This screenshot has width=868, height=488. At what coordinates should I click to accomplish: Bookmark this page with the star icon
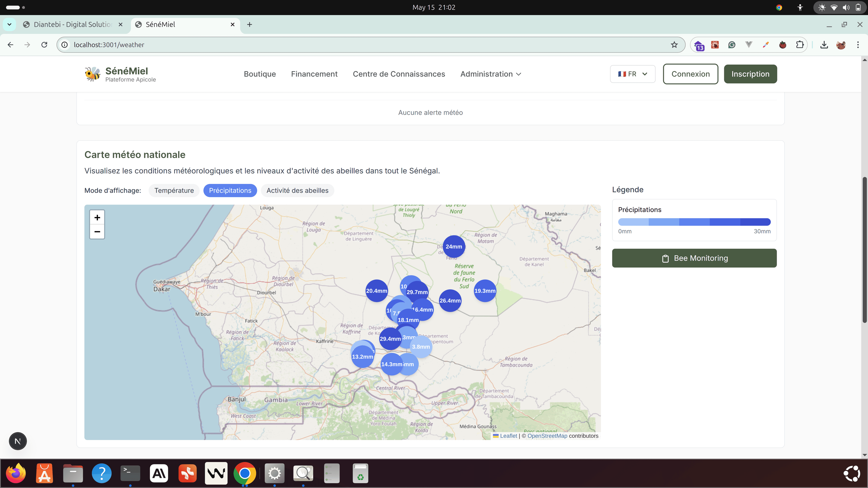[674, 45]
